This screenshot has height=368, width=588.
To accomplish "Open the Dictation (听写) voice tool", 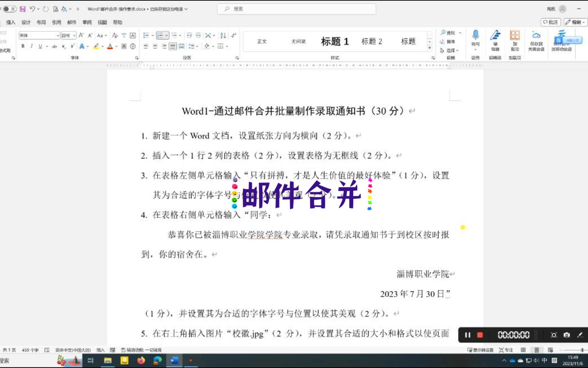I will pyautogui.click(x=475, y=37).
